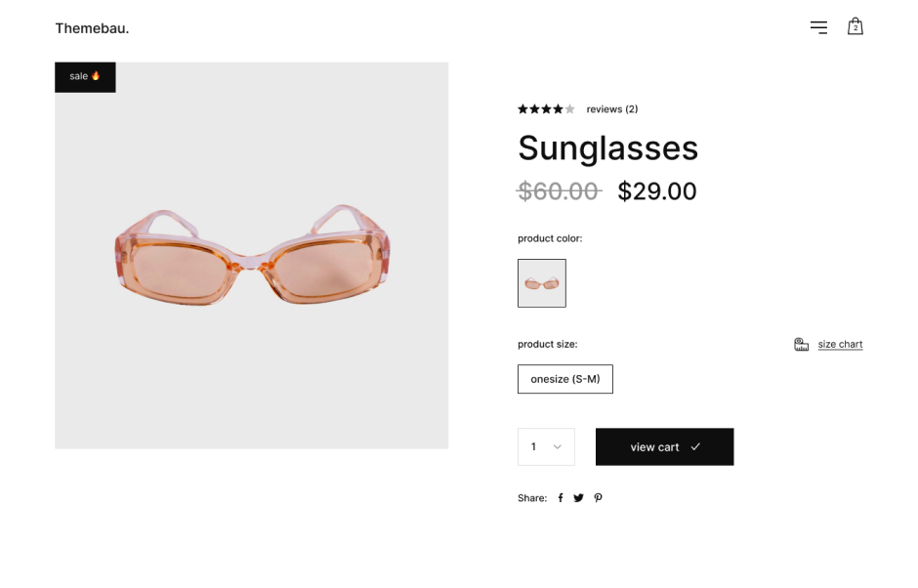Open the hamburger menu icon
The image size is (918, 588).
818,27
